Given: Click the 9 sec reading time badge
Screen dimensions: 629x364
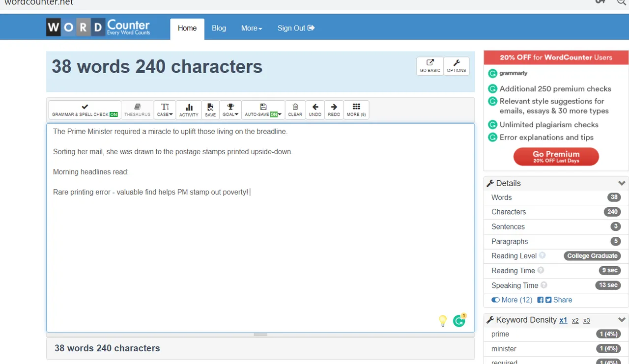Looking at the screenshot, I should [x=610, y=271].
